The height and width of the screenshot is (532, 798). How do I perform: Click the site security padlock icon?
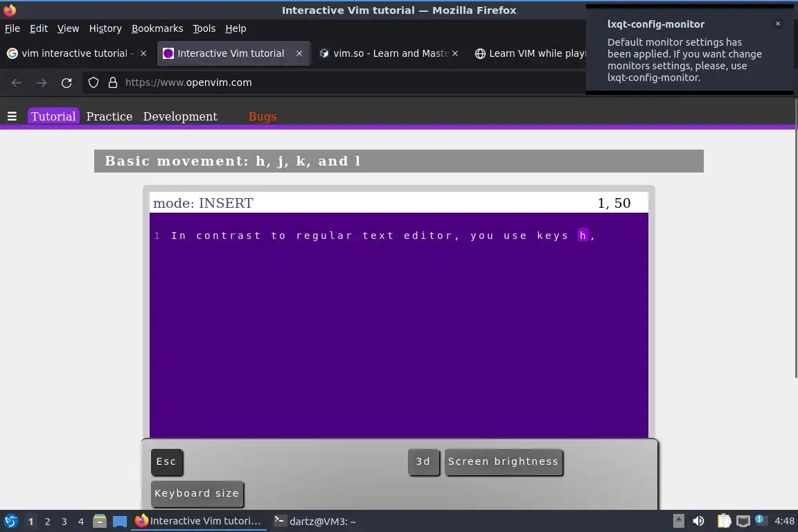coord(113,82)
